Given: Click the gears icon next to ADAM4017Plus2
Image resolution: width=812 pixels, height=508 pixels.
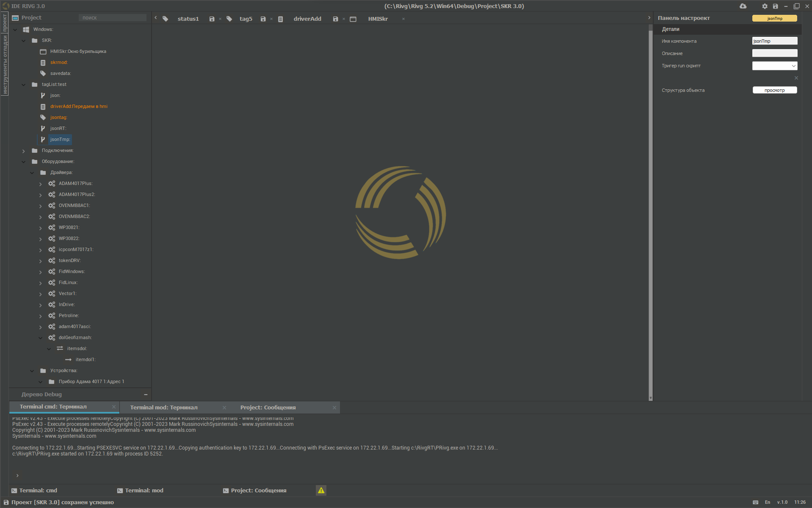Looking at the screenshot, I should click(52, 195).
